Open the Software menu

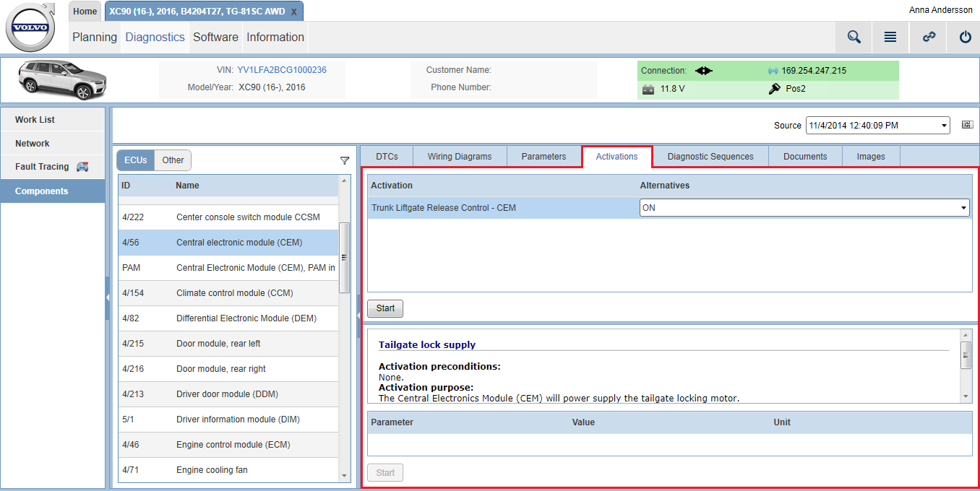[x=215, y=37]
